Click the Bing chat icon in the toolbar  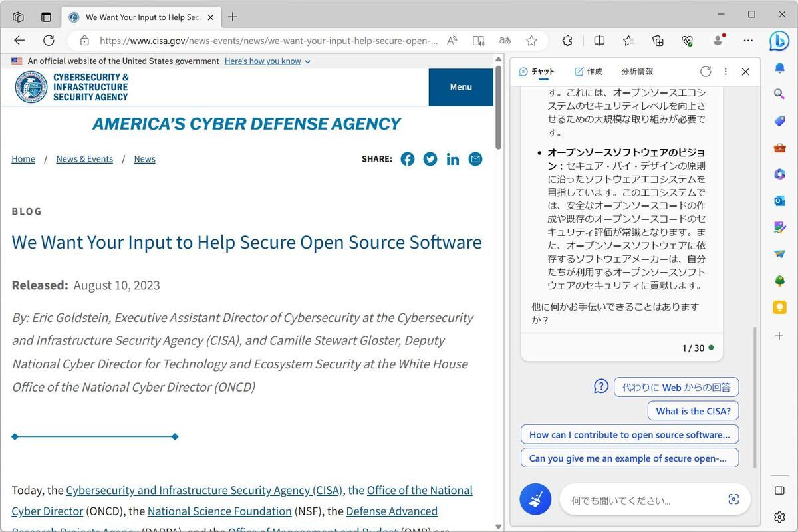779,41
